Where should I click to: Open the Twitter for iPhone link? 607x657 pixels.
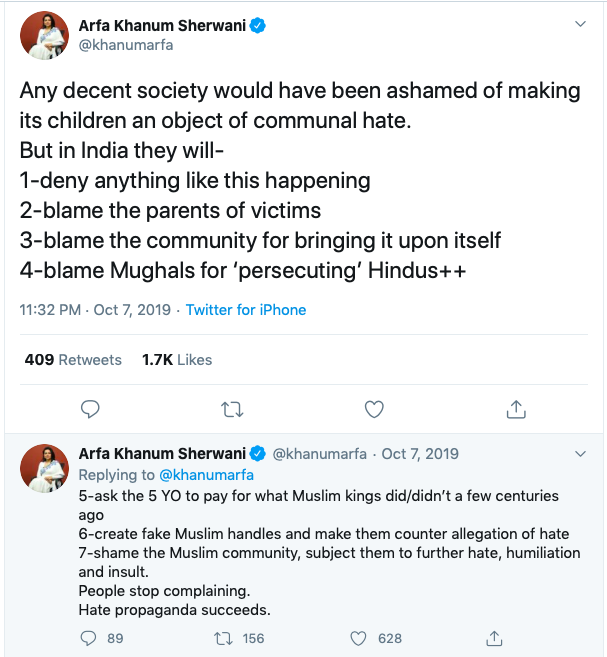246,310
